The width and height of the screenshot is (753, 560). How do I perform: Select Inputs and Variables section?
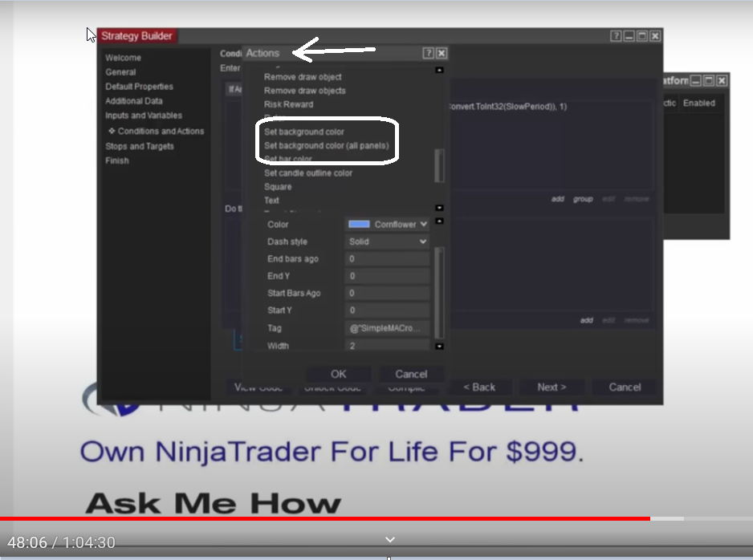point(144,116)
